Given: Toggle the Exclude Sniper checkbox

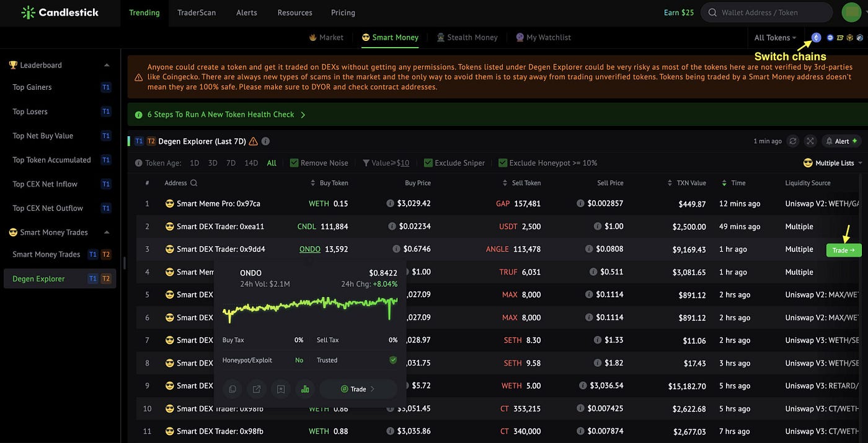Looking at the screenshot, I should pyautogui.click(x=428, y=163).
